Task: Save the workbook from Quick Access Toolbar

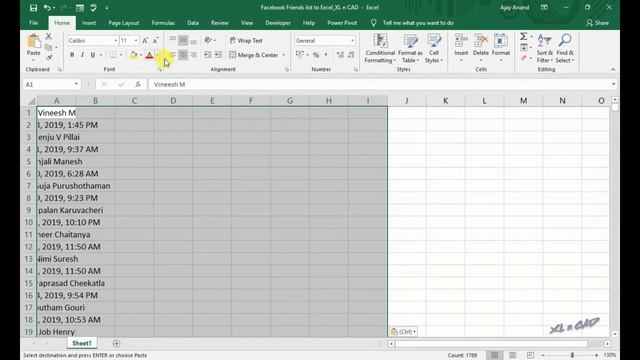Action: point(33,8)
